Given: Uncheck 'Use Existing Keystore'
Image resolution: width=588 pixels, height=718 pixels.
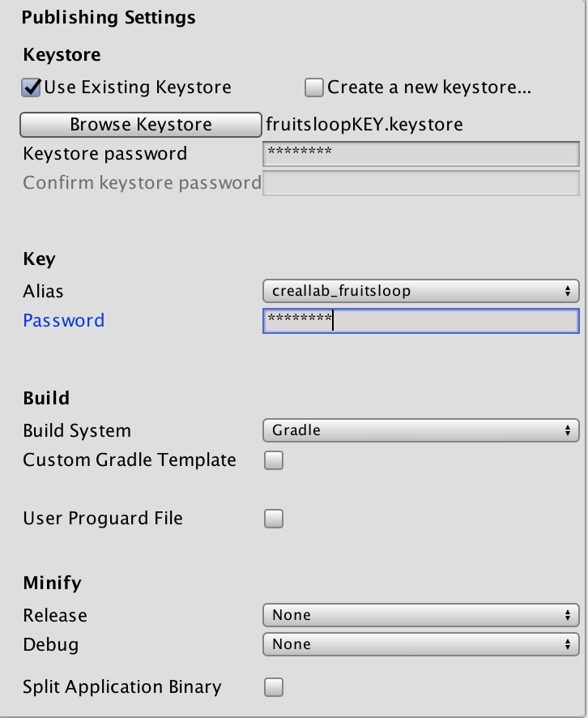Looking at the screenshot, I should click(x=30, y=88).
